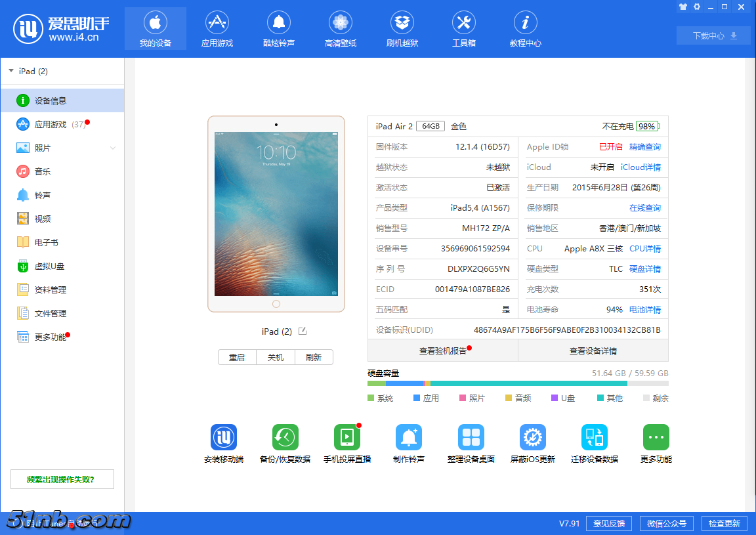Select 迁移设备数据 data migration icon
This screenshot has width=756, height=535.
tap(595, 437)
